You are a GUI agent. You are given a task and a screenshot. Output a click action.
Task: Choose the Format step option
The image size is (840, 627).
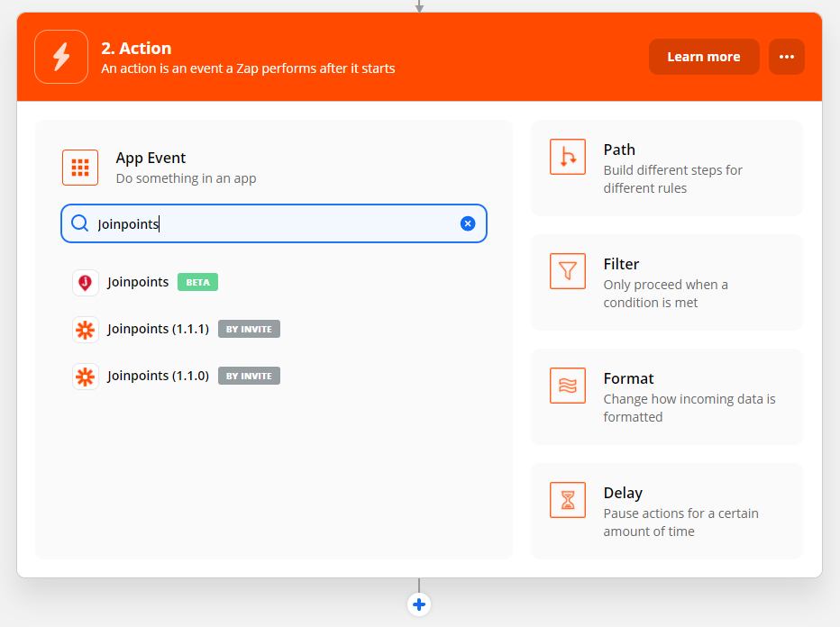(666, 396)
